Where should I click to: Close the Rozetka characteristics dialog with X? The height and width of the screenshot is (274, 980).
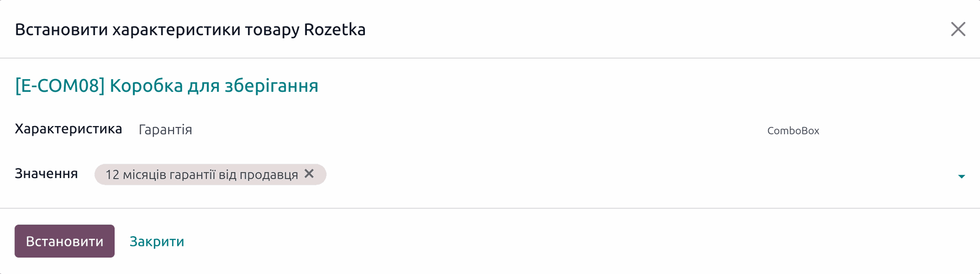[x=958, y=29]
